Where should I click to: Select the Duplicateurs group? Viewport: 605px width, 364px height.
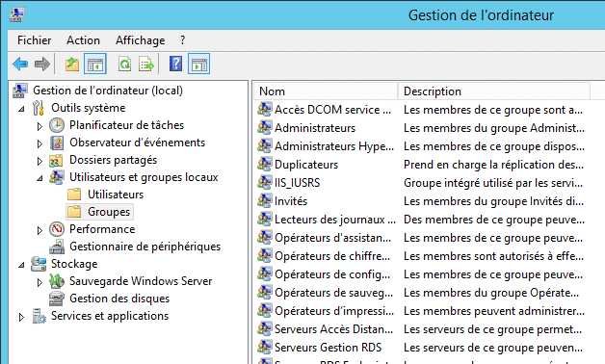tap(306, 165)
